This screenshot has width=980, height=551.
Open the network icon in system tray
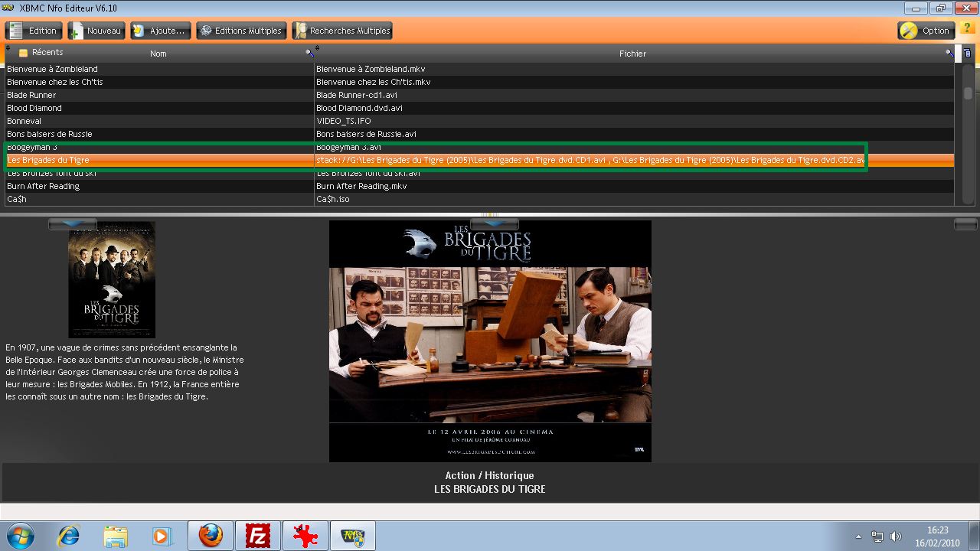pyautogui.click(x=877, y=536)
